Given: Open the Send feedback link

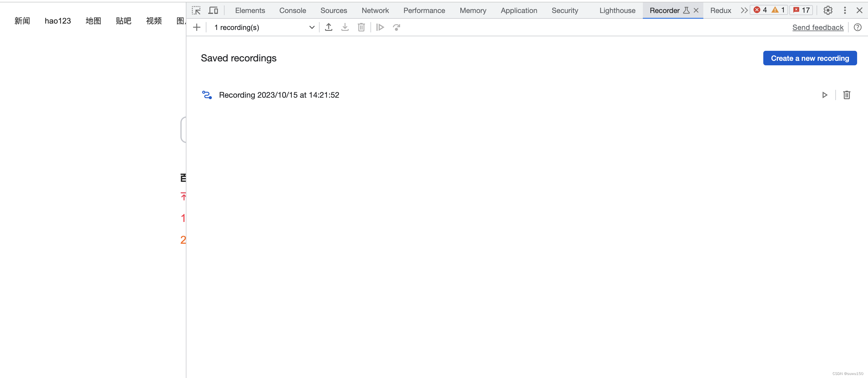Looking at the screenshot, I should click(818, 27).
